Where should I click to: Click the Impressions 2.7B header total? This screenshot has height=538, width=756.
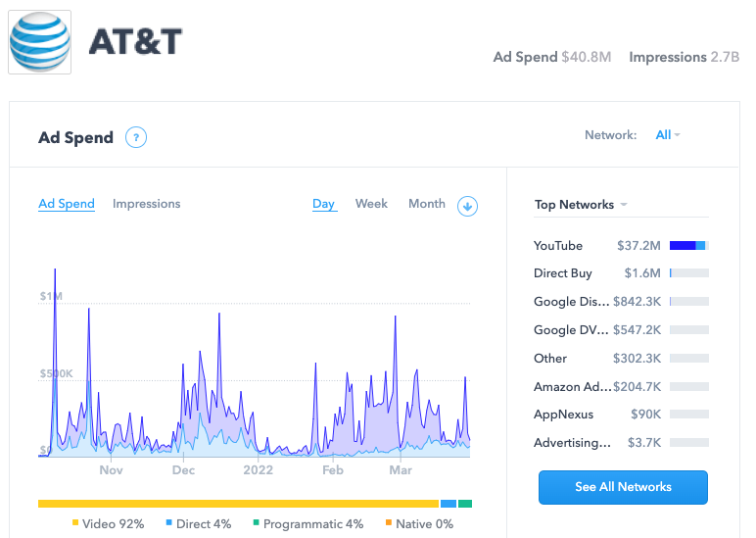(x=685, y=57)
